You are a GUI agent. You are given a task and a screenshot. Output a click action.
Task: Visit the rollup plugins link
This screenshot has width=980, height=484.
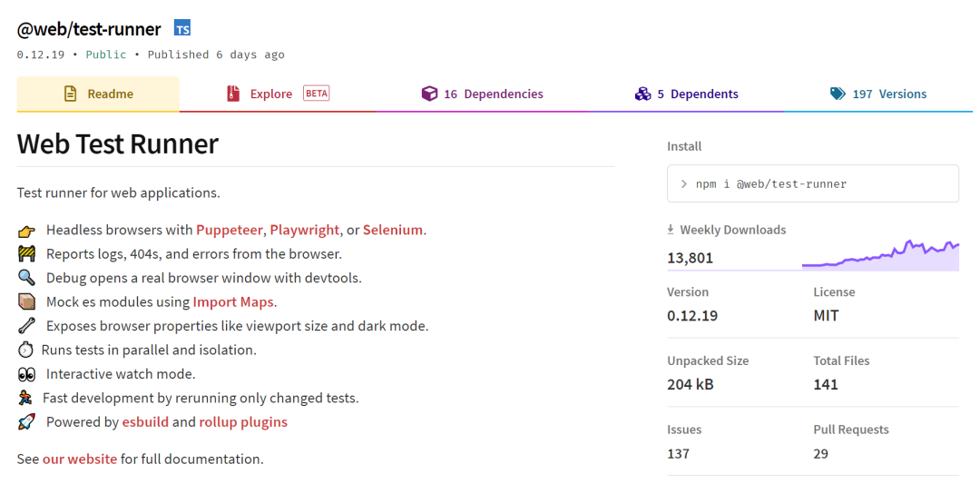pos(243,421)
